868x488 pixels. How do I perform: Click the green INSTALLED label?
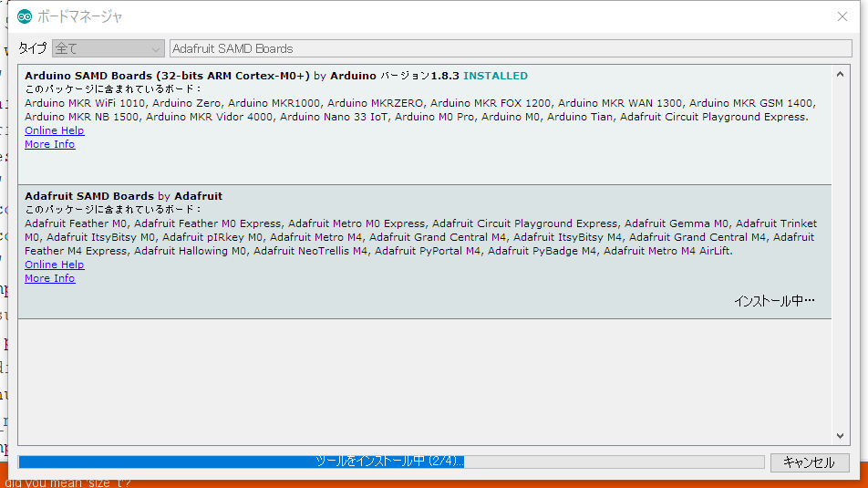pyautogui.click(x=495, y=76)
